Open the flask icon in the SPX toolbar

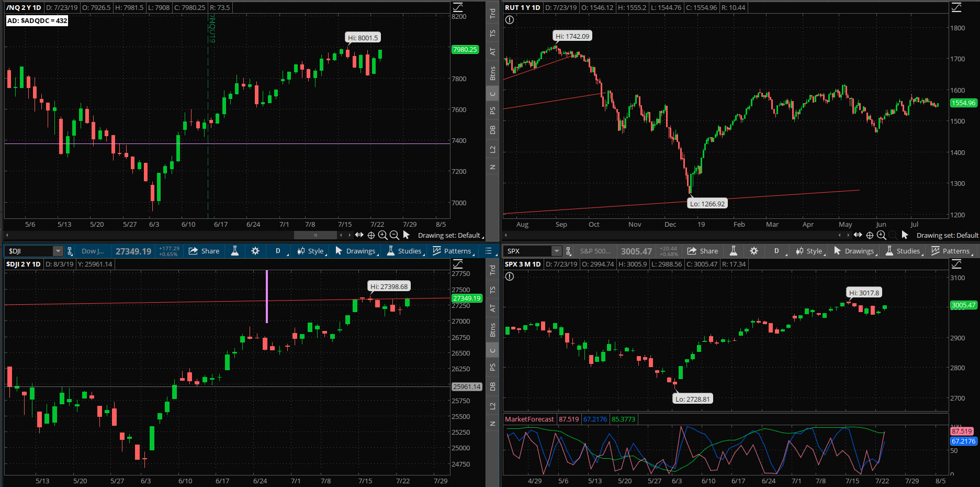pos(734,251)
